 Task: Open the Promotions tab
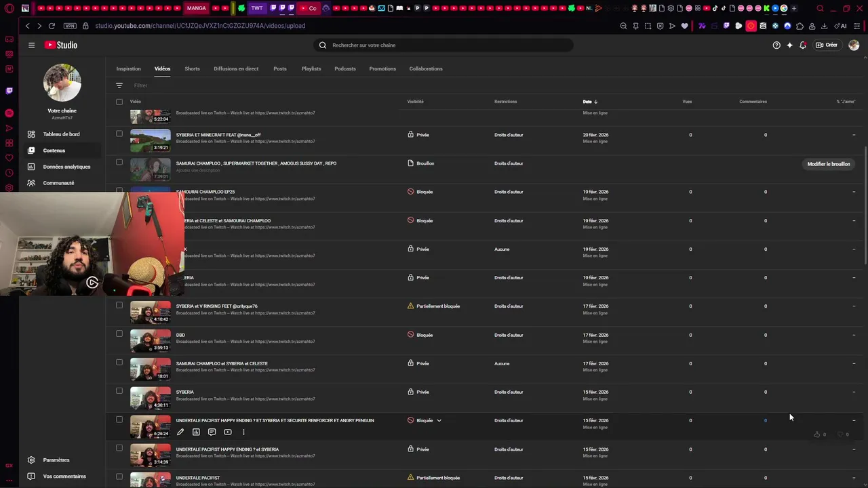pyautogui.click(x=382, y=68)
